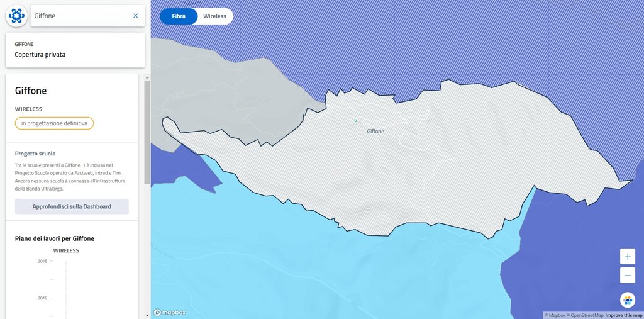Open the map legend dots icon

[628, 300]
